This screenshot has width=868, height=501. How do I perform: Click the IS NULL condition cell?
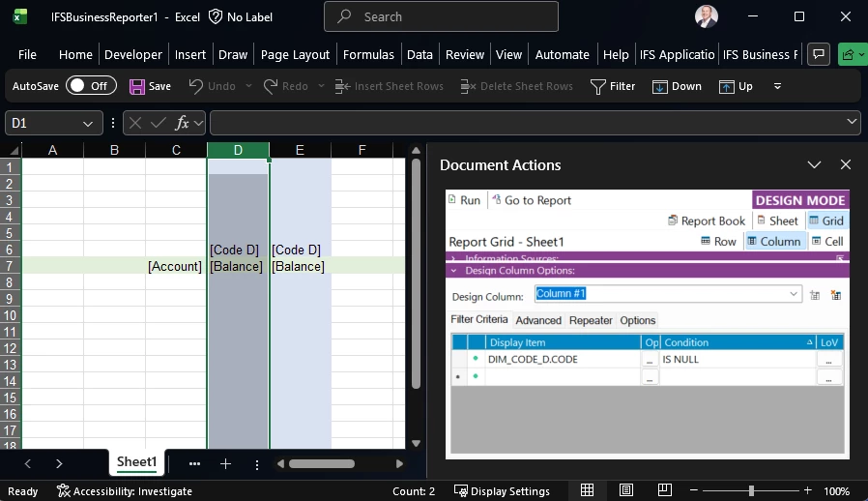tap(738, 359)
